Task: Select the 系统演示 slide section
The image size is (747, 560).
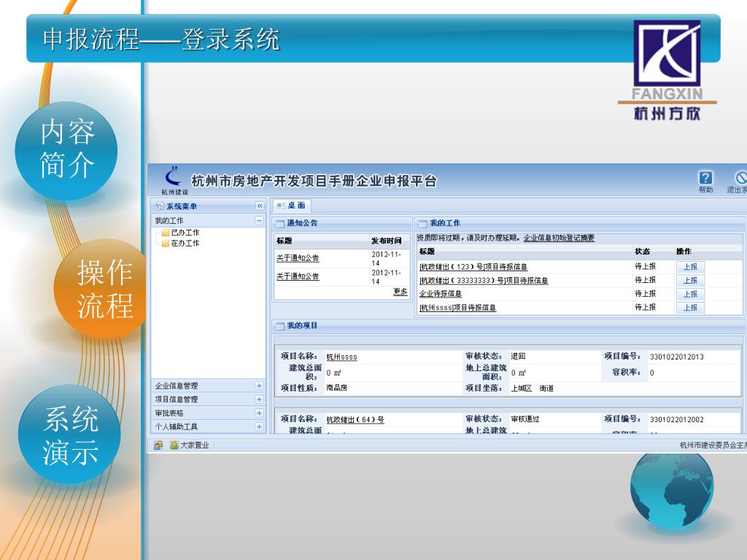Action: pos(69,435)
